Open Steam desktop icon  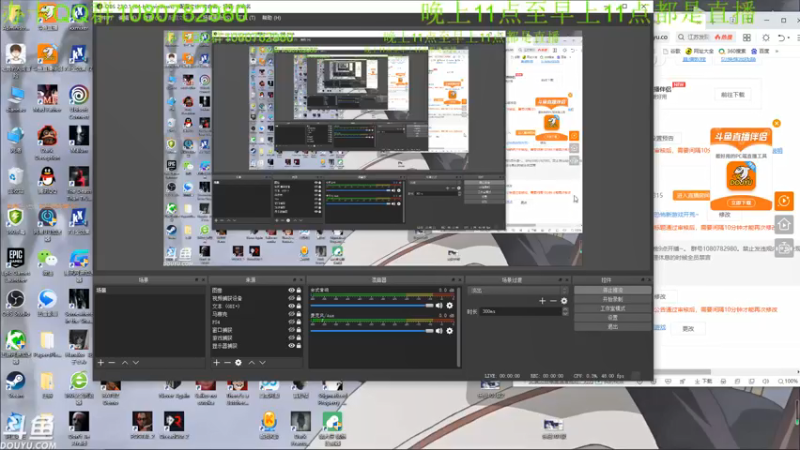coord(16,385)
